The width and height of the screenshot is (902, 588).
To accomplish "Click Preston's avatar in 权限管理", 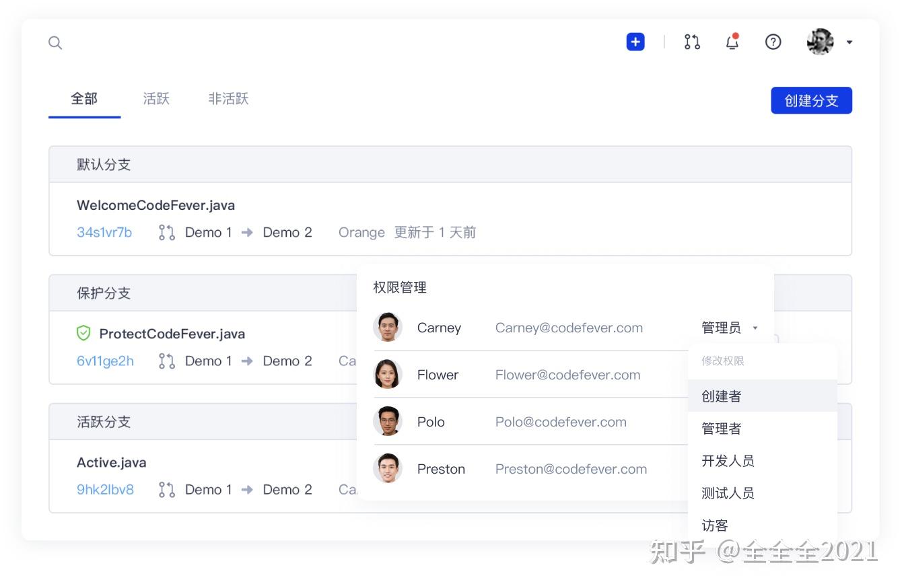I will point(388,468).
